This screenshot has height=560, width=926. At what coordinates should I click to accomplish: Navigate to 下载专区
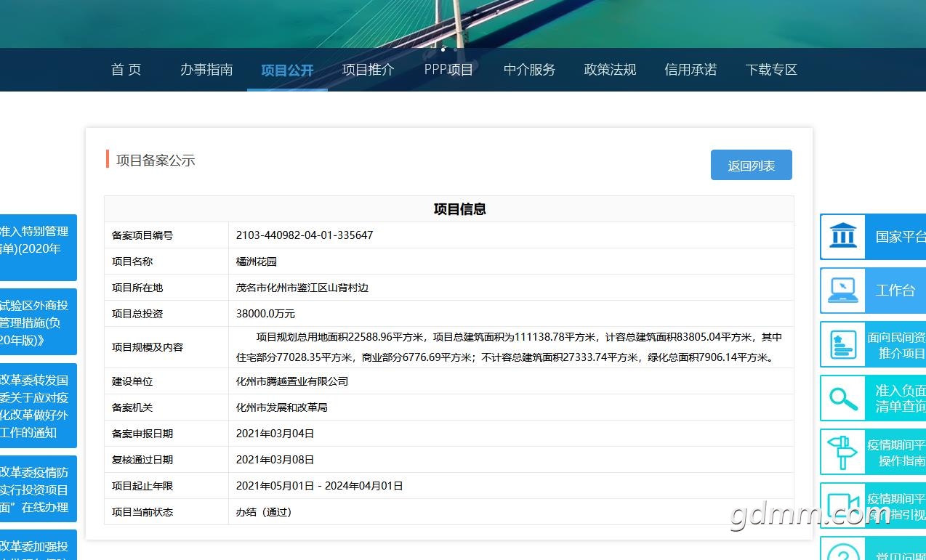point(771,70)
